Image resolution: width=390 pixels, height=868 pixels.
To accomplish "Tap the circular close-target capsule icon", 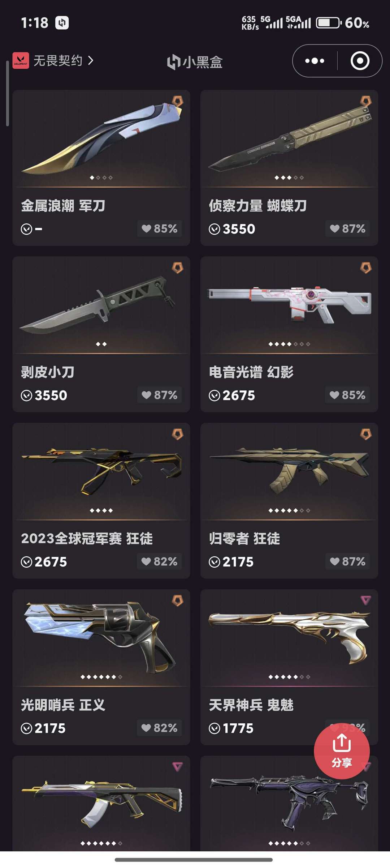I will [x=360, y=61].
